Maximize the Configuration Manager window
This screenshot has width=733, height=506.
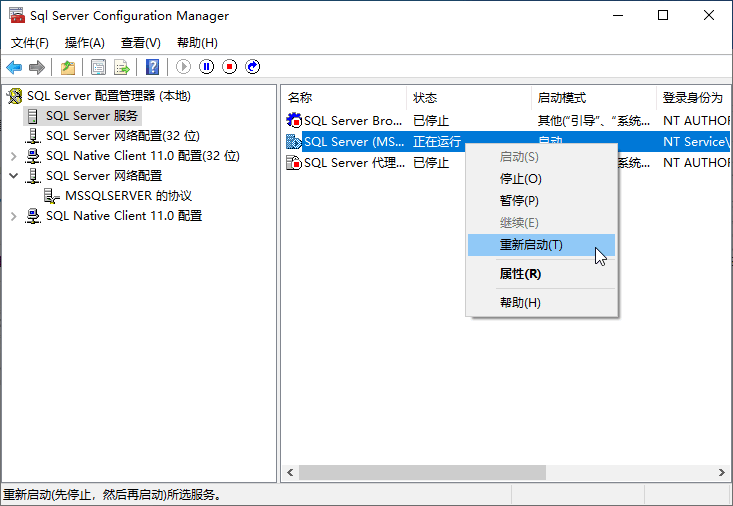(x=663, y=15)
